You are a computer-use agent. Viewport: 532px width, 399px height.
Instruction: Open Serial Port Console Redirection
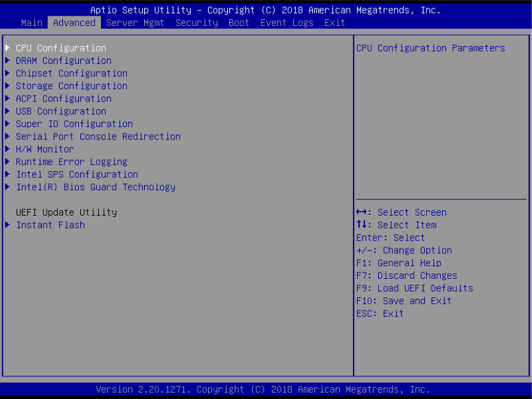tap(98, 137)
